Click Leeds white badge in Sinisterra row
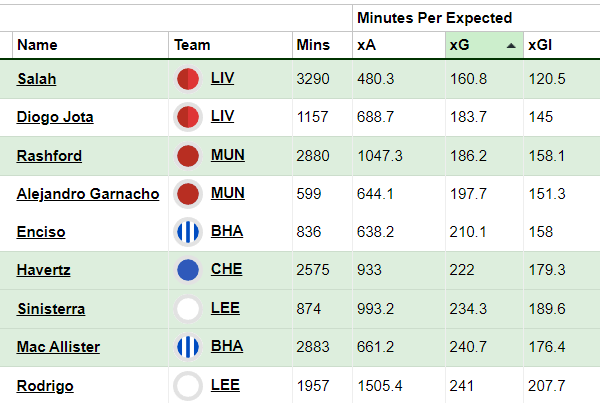 (188, 309)
